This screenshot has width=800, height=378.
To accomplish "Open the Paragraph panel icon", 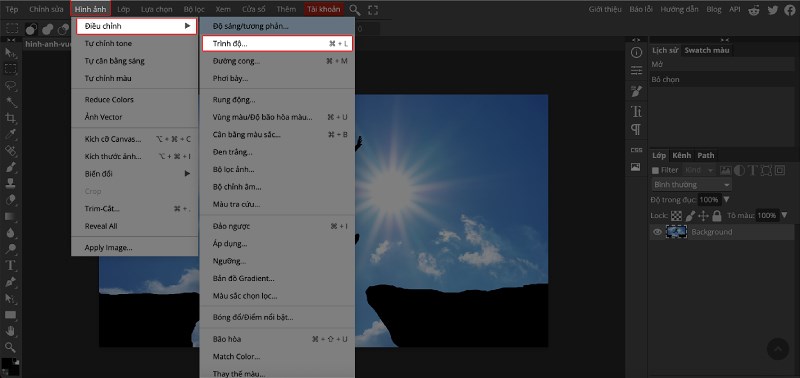I will click(x=636, y=130).
